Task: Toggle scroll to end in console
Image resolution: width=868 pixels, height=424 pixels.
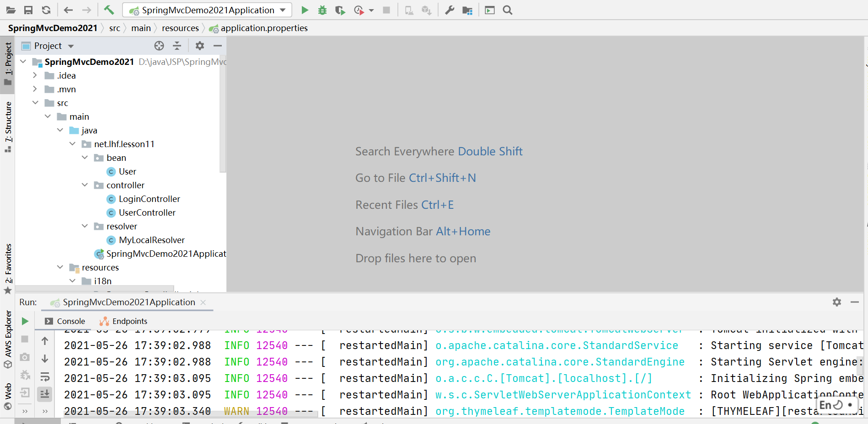Action: point(45,394)
